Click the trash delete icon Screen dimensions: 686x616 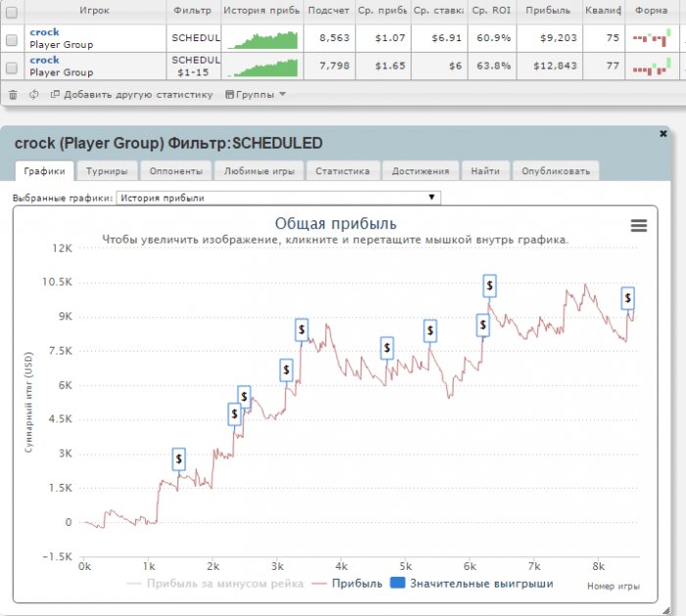tap(13, 94)
